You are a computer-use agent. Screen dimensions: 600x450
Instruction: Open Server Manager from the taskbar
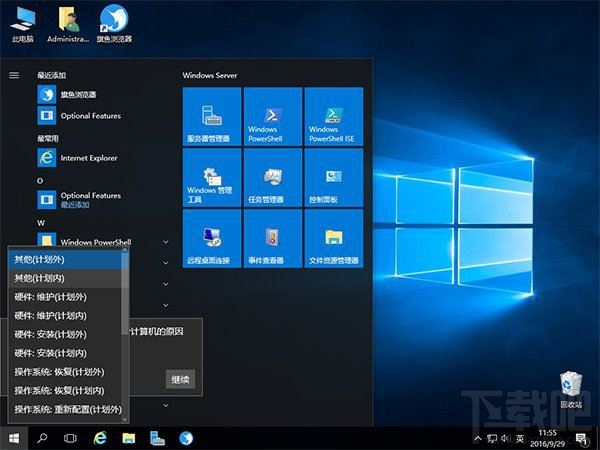[x=157, y=438]
